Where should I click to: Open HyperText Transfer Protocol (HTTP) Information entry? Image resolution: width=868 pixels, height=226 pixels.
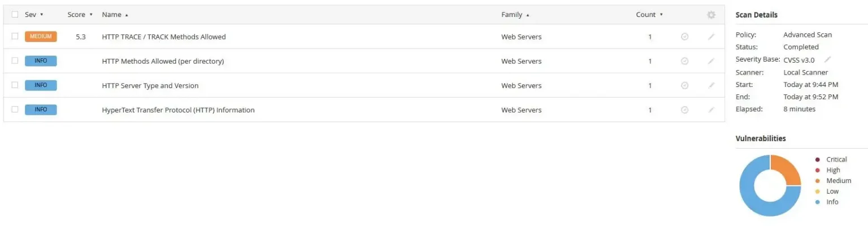pyautogui.click(x=178, y=110)
